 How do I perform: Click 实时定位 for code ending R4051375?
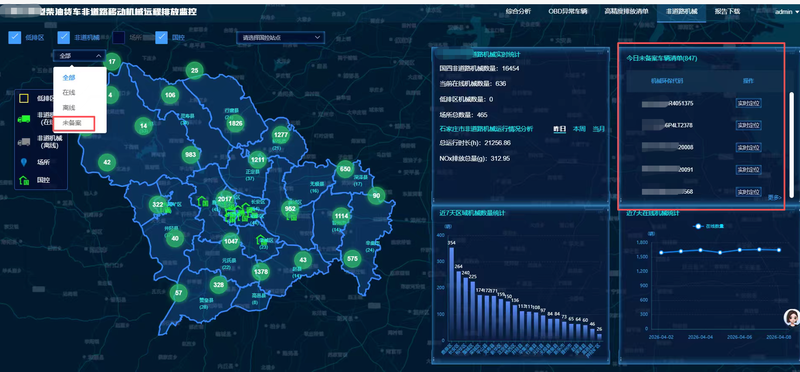pos(748,103)
